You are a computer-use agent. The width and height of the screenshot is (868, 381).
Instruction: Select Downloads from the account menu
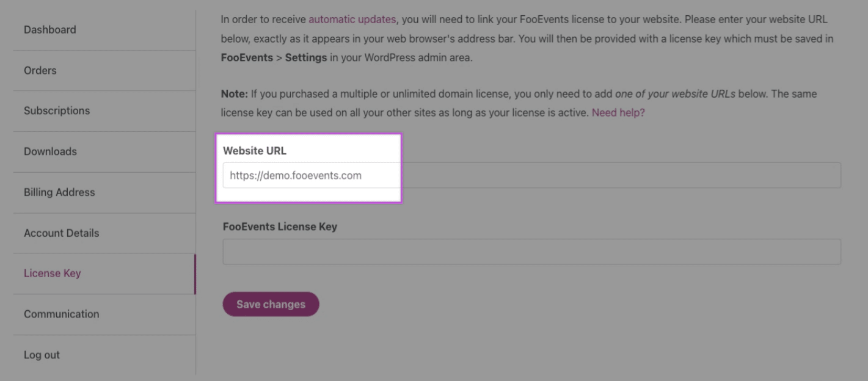coord(50,151)
